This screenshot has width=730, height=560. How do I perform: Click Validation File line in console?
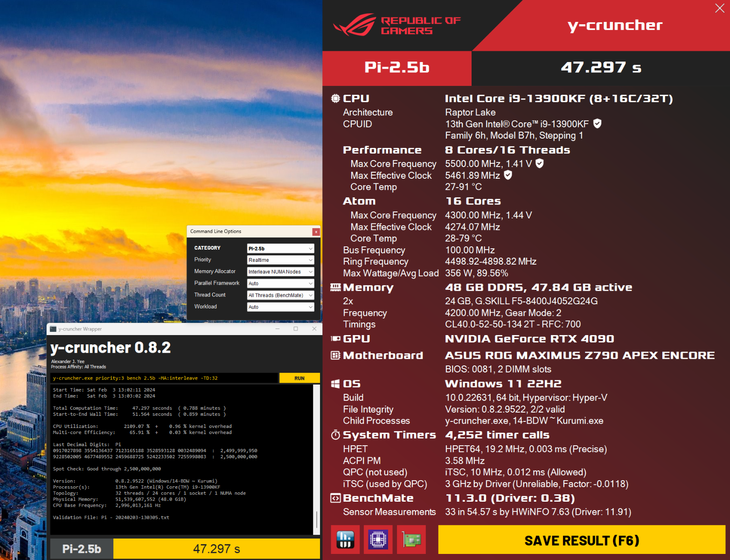pyautogui.click(x=111, y=518)
